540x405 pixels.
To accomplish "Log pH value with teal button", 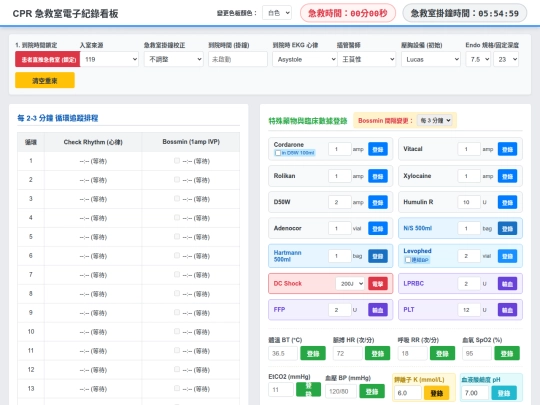I will click(504, 393).
